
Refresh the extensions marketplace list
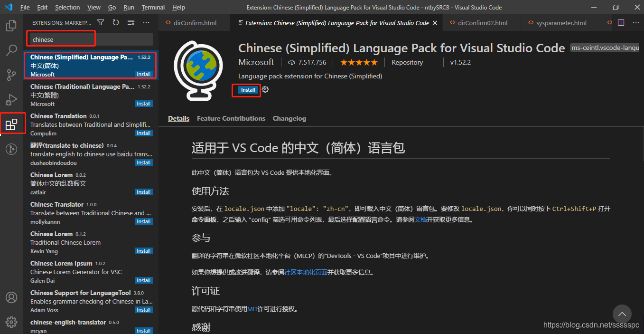pyautogui.click(x=116, y=22)
